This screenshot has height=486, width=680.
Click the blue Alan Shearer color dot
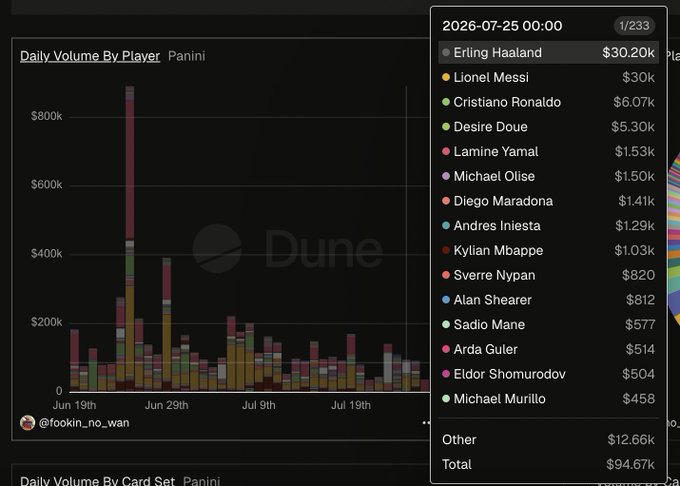(445, 300)
